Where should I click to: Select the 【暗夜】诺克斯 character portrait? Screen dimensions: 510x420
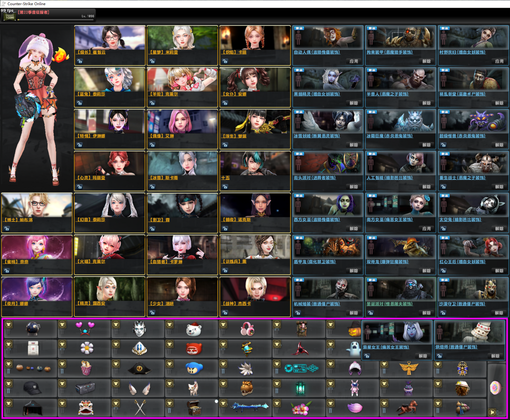pos(255,206)
